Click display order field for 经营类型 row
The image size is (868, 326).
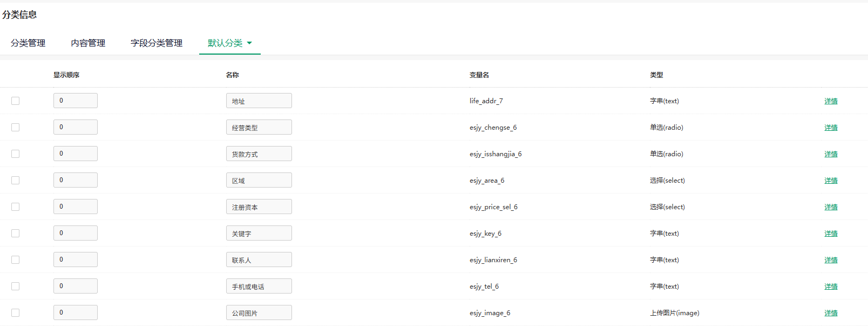coord(75,128)
